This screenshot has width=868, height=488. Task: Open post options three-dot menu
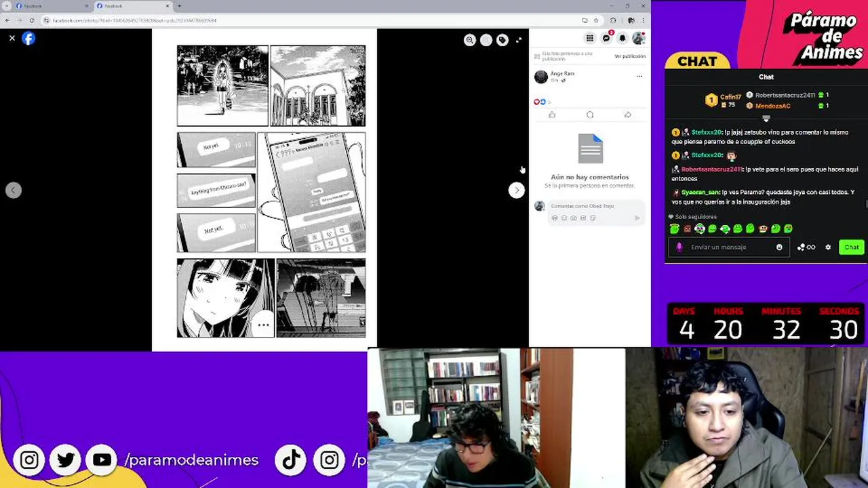tap(639, 77)
